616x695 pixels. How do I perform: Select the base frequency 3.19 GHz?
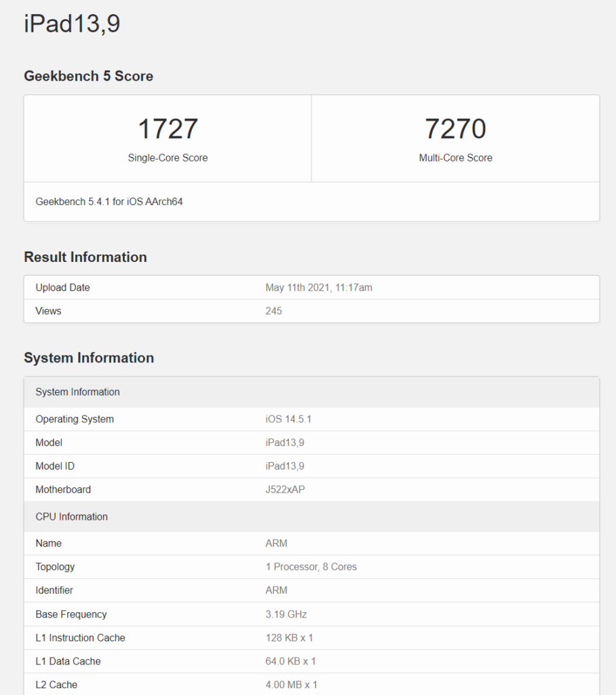pyautogui.click(x=286, y=614)
